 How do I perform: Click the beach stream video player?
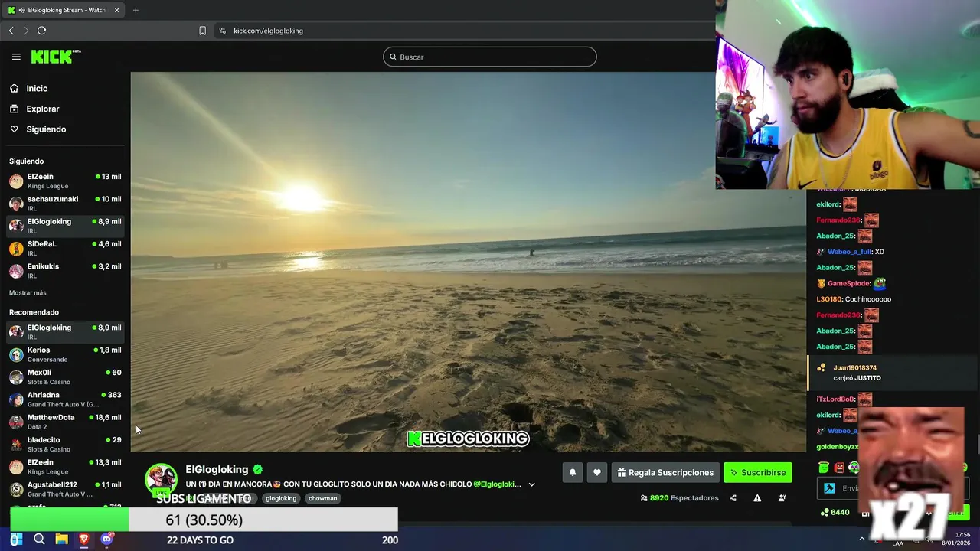[468, 262]
